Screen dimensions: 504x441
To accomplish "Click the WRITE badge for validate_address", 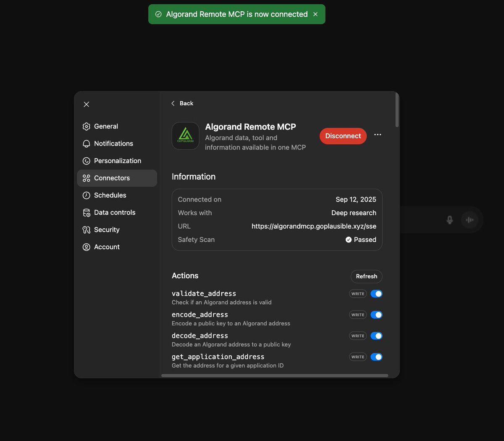I will click(x=358, y=294).
